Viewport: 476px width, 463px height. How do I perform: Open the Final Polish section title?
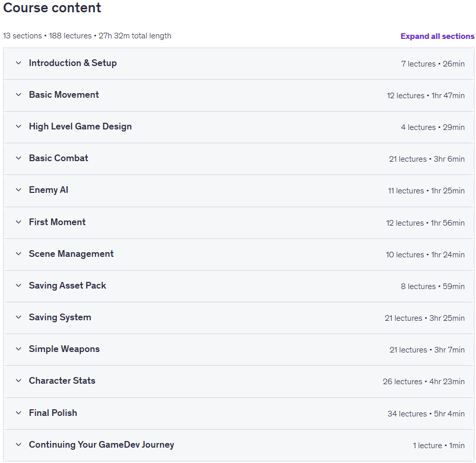[53, 412]
